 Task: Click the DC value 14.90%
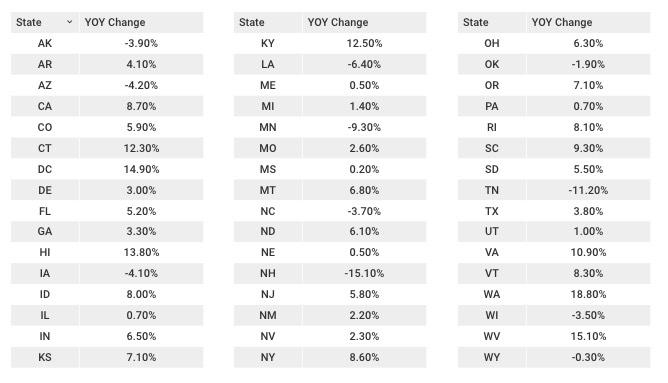[x=141, y=169]
